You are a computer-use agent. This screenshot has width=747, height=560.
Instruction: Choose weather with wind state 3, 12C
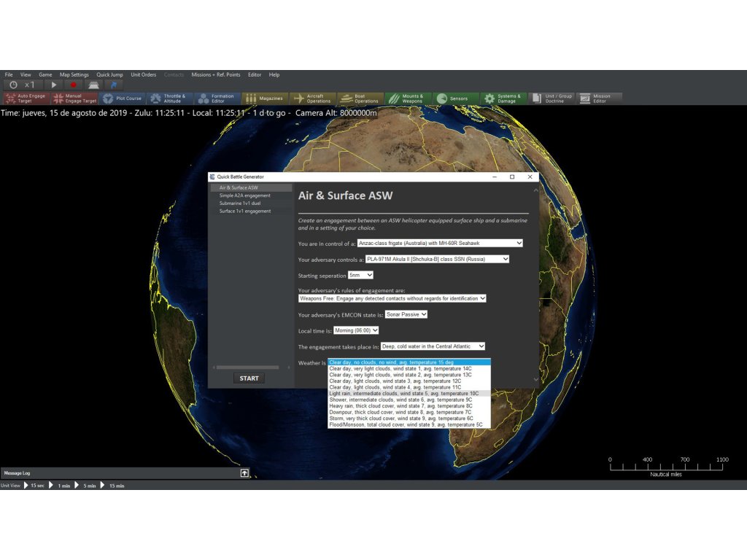[x=409, y=381]
